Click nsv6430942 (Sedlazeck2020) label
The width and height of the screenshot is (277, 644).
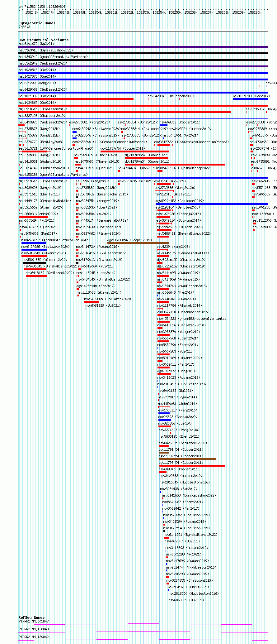(x=96, y=129)
